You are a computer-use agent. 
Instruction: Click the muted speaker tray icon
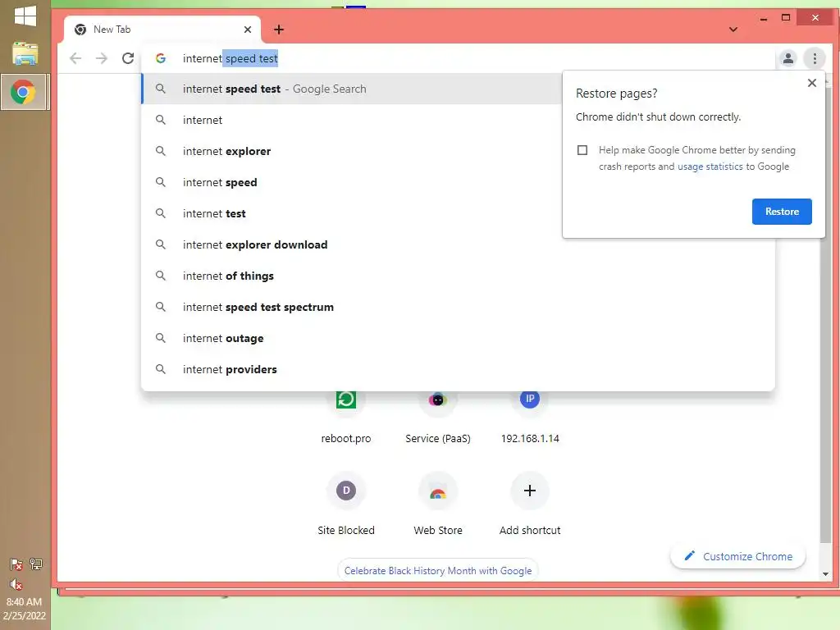click(x=16, y=584)
